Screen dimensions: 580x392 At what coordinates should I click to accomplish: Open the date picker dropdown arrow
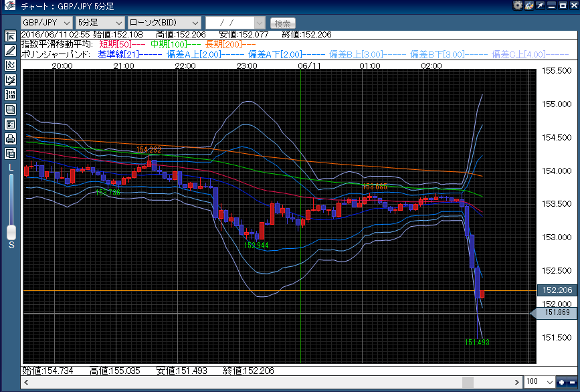(x=260, y=23)
